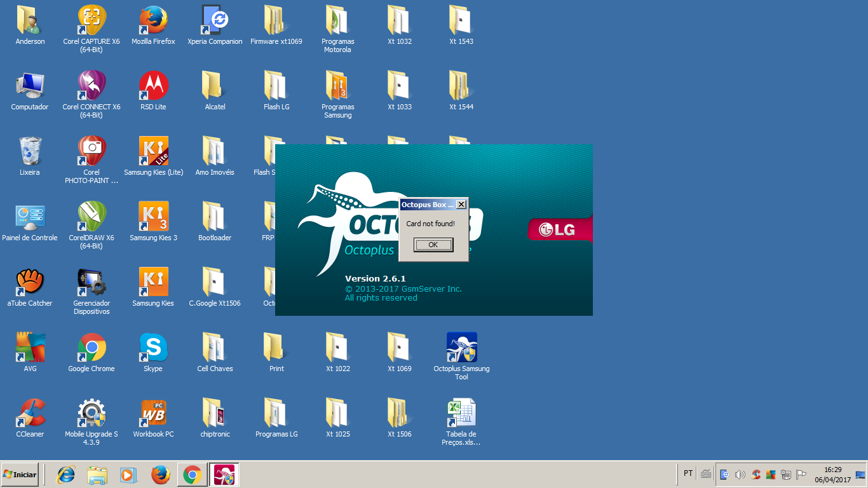
Task: Open the Octoplus Samsung Tool desktop shortcut
Action: point(462,356)
